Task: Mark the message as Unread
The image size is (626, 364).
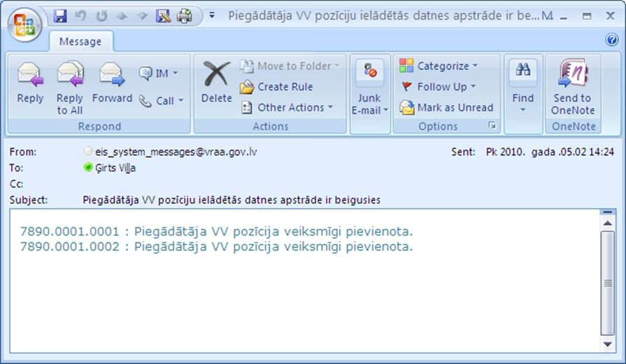Action: click(x=446, y=108)
